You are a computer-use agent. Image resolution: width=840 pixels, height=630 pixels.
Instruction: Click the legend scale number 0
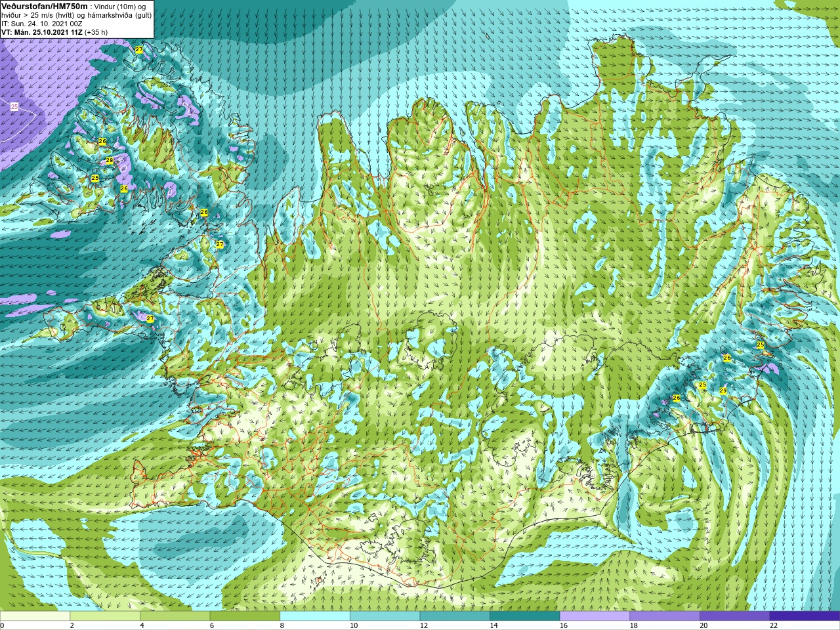(x=3, y=625)
